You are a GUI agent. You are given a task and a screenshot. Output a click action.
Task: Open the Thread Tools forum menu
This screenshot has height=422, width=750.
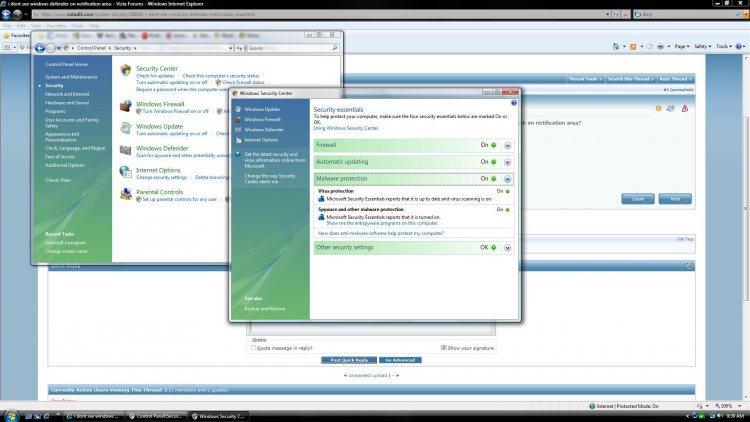point(585,79)
